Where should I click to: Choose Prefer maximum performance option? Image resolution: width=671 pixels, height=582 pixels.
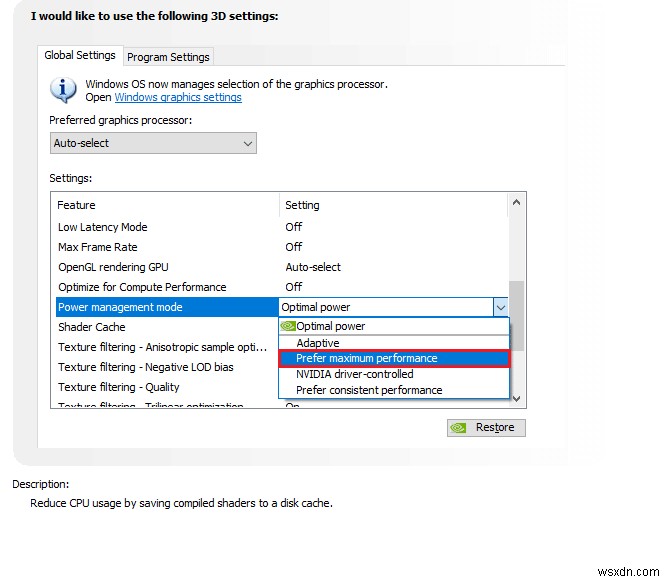tap(367, 358)
